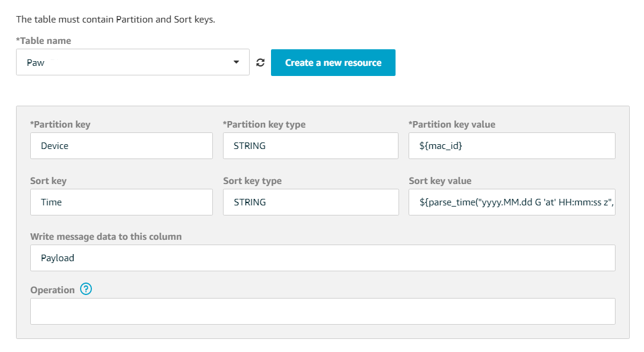Click the 'Sort key value' label text
Viewport: 644px width, 352px height.
(440, 181)
